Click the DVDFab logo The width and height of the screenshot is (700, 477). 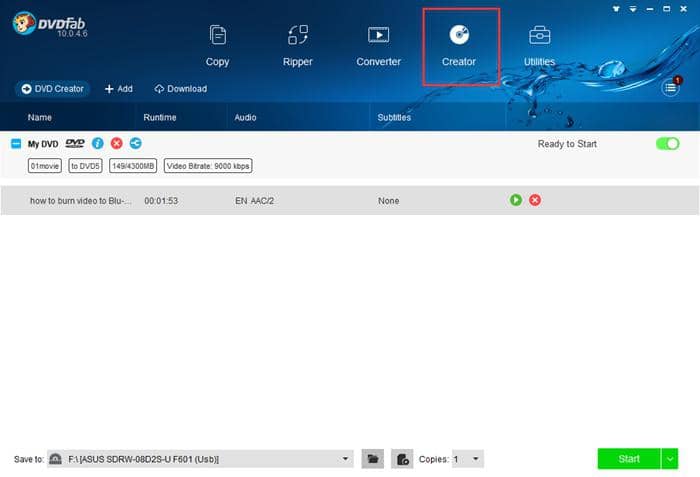(50, 24)
